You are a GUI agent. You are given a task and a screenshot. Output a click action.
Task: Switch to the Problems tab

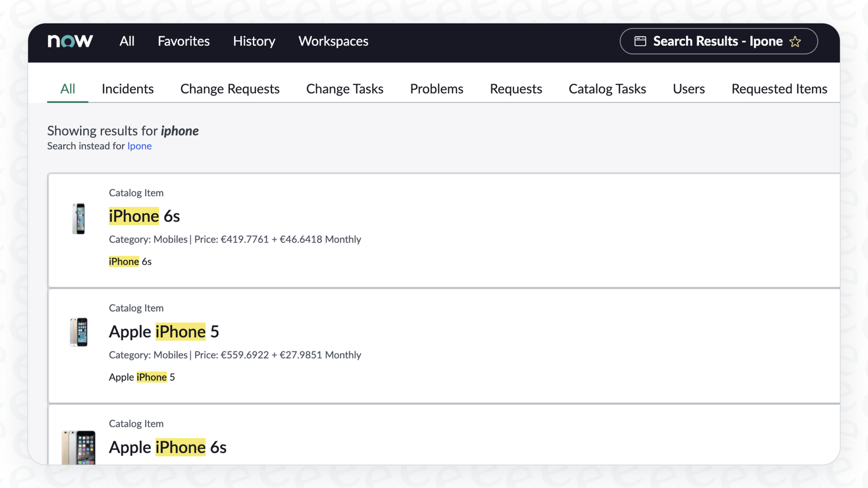[x=436, y=89]
